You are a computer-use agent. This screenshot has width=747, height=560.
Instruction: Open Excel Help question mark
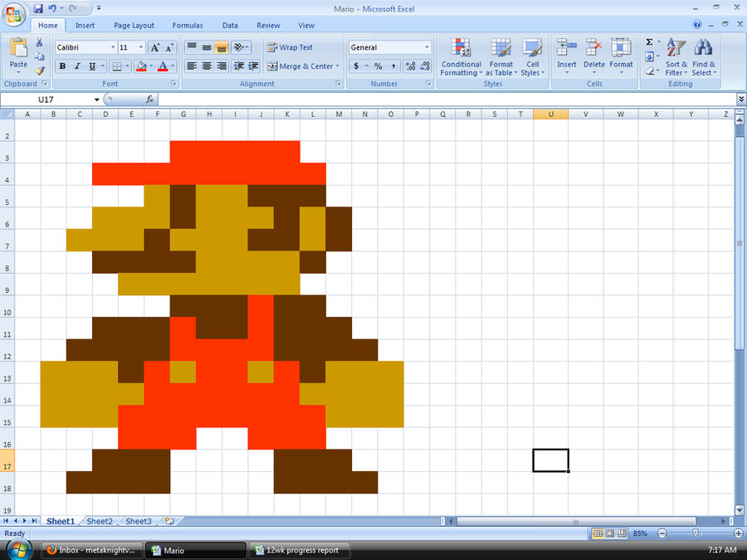tap(697, 24)
